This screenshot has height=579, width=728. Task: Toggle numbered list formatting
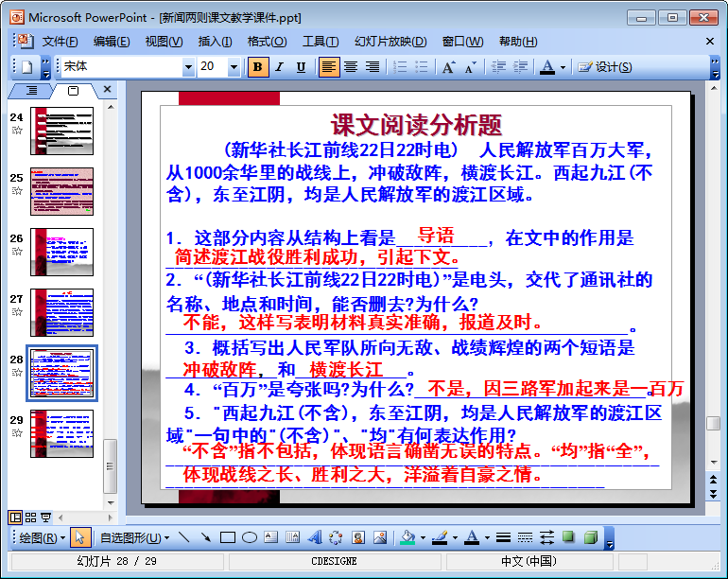tap(400, 67)
